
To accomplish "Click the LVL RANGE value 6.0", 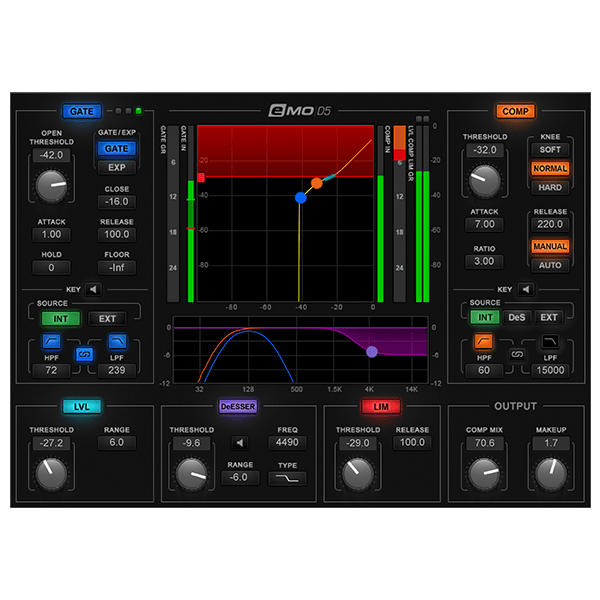I will click(117, 442).
